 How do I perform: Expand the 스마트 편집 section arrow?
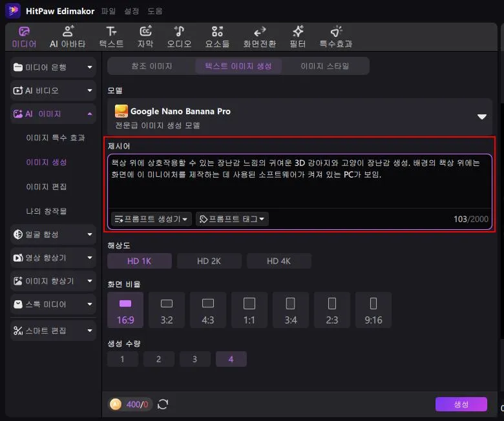click(90, 331)
